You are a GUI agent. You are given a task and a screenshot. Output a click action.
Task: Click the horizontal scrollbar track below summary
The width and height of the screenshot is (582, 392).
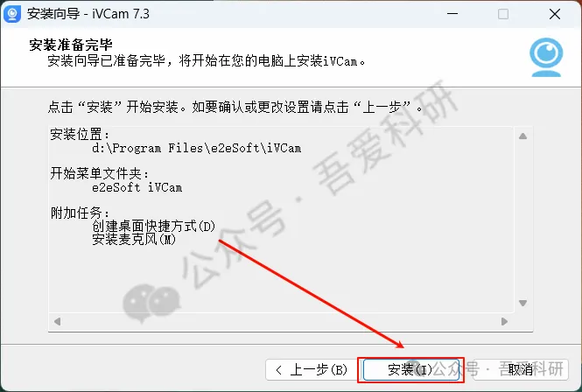click(x=281, y=321)
